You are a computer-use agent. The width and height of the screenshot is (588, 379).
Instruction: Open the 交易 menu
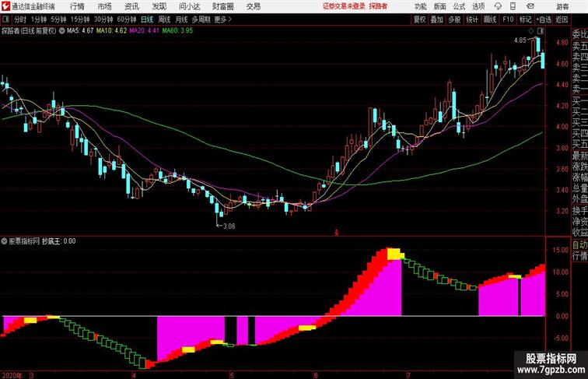coord(254,6)
